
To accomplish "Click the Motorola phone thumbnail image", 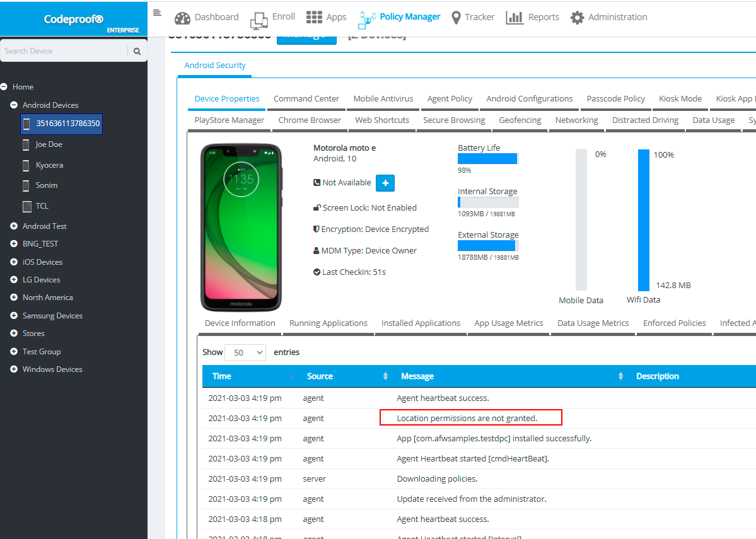I will point(241,227).
